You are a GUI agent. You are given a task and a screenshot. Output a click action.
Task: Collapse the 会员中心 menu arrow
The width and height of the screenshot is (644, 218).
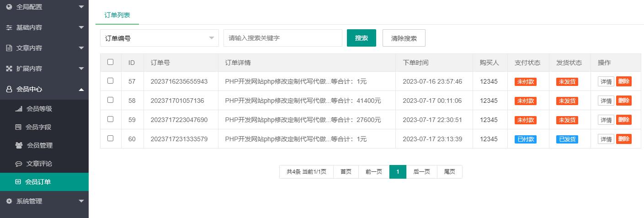pyautogui.click(x=81, y=90)
